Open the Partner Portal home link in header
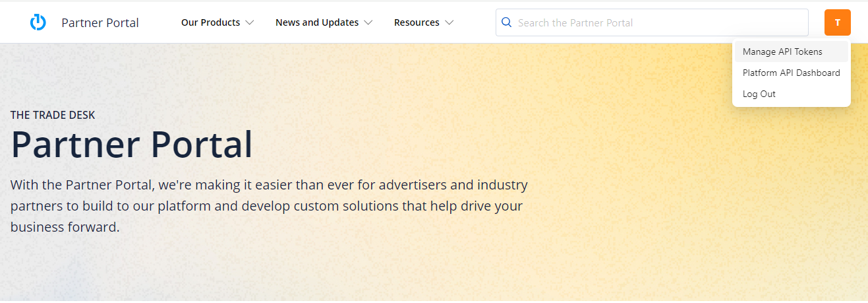Screen dimensions: 868x303 [100, 22]
